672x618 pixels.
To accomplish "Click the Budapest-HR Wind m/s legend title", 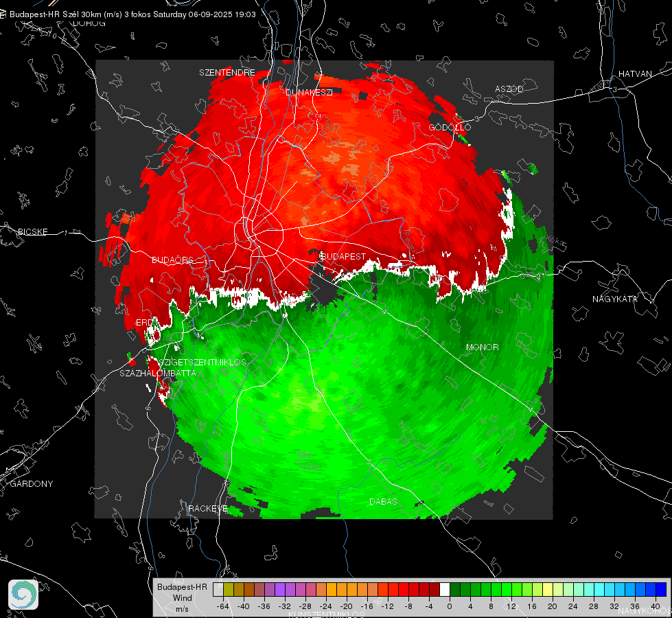I will [x=182, y=597].
